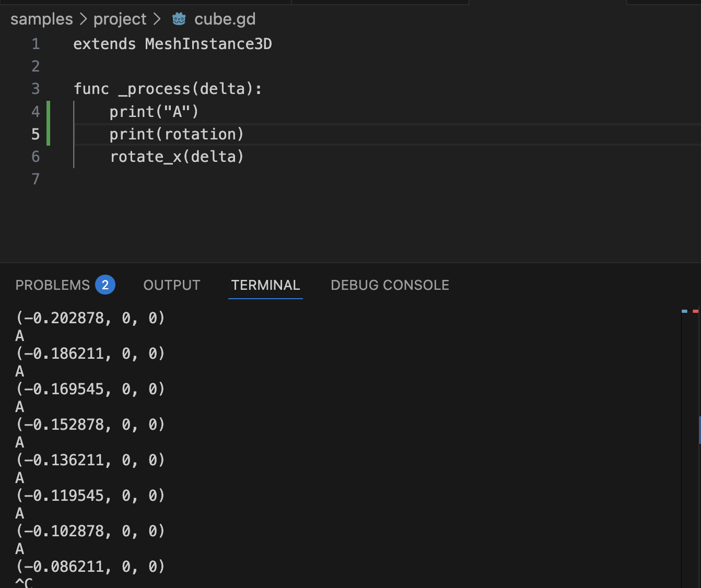Click the rotate_x(delta) call in the editor

point(177,157)
